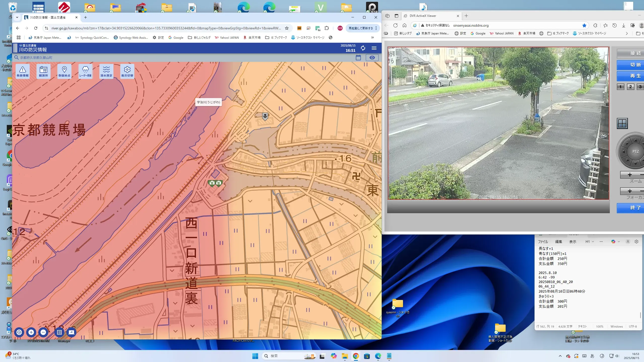The image size is (644, 362).
Task: Center map on current location
Action: click(19, 332)
